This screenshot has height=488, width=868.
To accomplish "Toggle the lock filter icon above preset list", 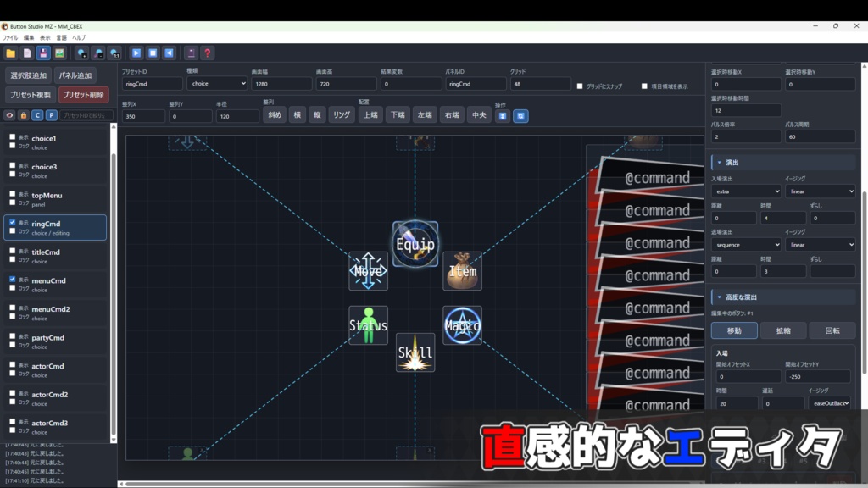I will tap(23, 115).
